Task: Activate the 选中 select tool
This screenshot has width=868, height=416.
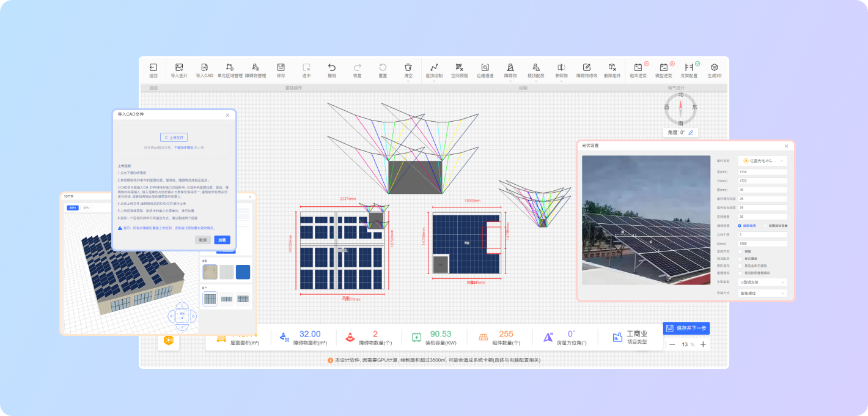Action: coord(306,70)
